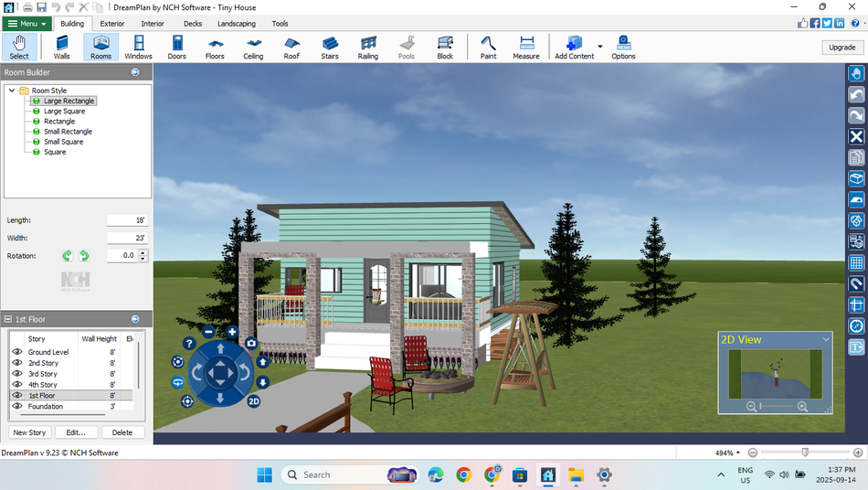Open the Decks tab

(193, 24)
